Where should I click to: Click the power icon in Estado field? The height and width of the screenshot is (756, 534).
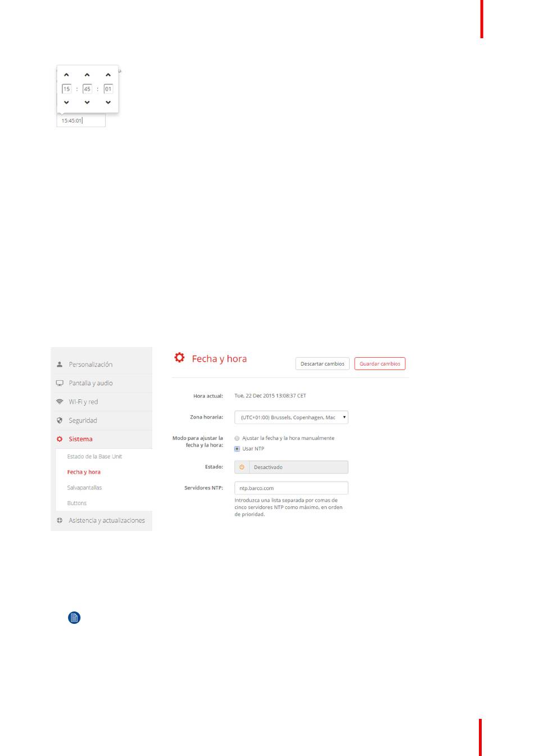point(242,467)
